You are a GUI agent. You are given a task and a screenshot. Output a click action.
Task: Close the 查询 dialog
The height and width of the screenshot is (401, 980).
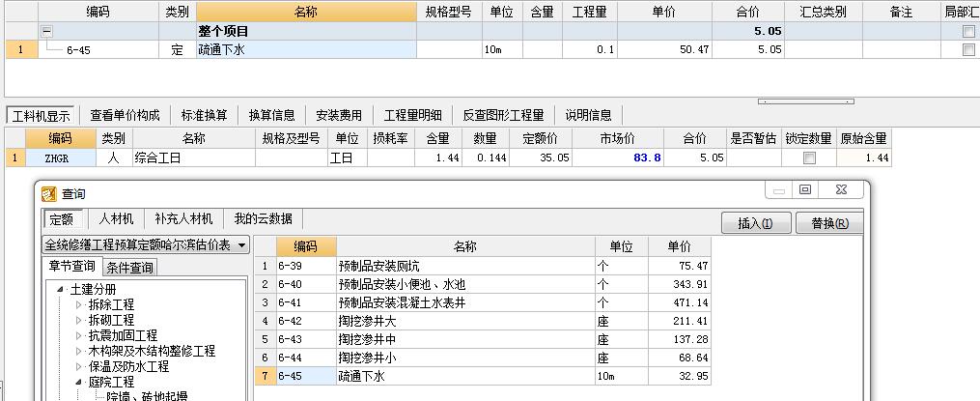[x=841, y=189]
